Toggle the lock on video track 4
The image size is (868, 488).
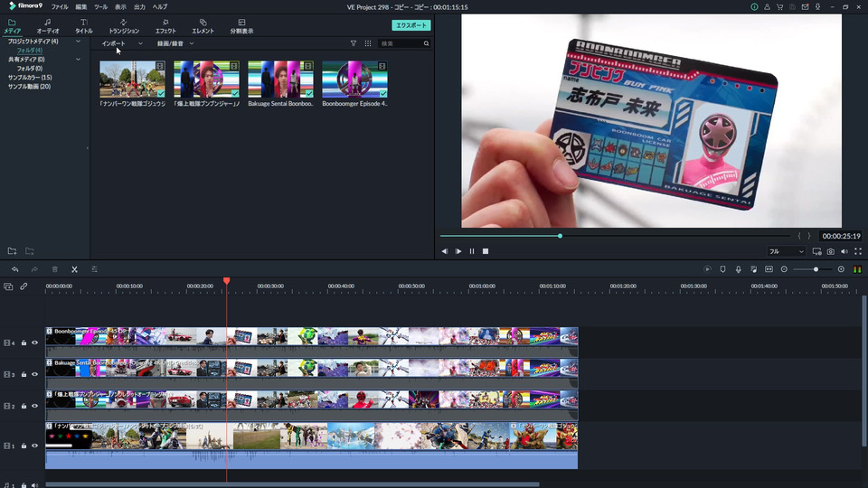point(24,343)
